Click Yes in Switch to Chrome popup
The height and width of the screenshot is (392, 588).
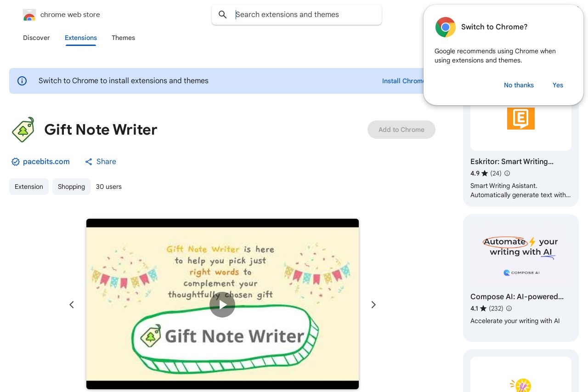558,85
